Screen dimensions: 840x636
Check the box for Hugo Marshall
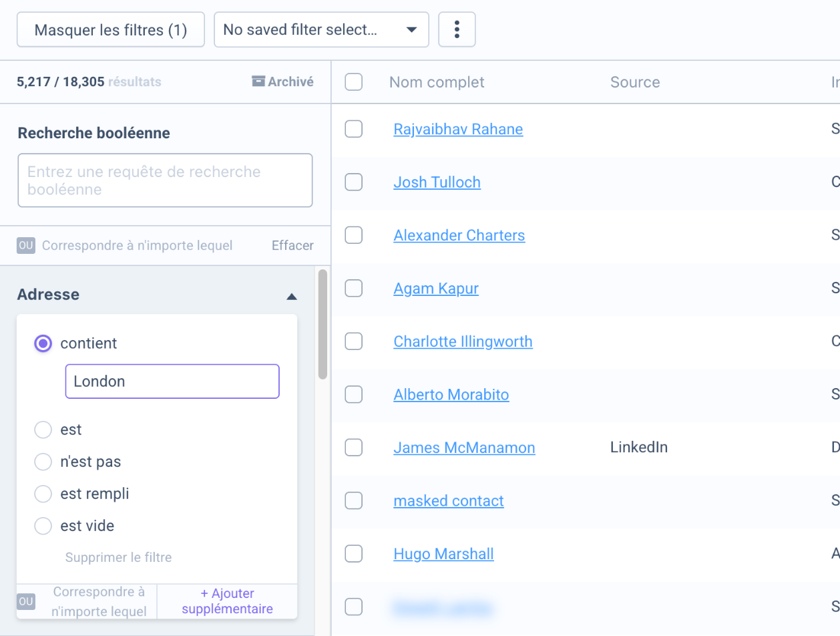click(353, 554)
